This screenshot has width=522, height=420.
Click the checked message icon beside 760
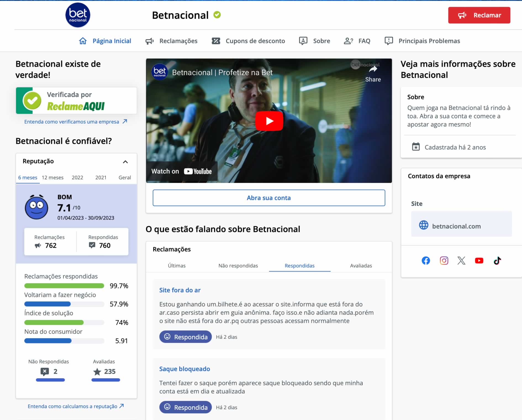[x=92, y=245]
